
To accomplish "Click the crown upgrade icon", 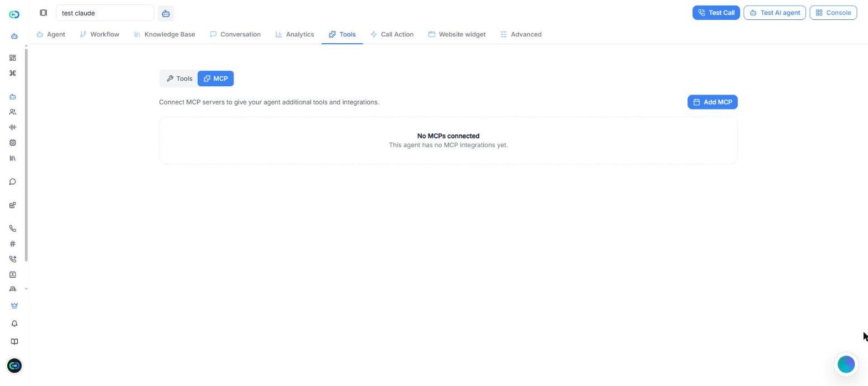I will 14,305.
